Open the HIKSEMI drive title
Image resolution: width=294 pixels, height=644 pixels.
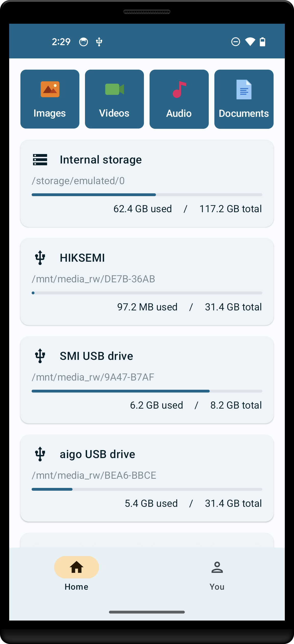pyautogui.click(x=82, y=258)
